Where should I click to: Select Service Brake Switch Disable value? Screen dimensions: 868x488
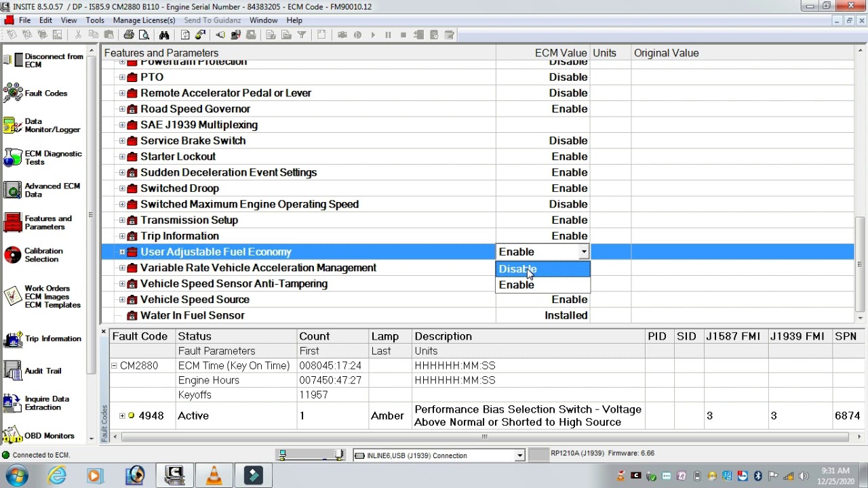pos(568,141)
